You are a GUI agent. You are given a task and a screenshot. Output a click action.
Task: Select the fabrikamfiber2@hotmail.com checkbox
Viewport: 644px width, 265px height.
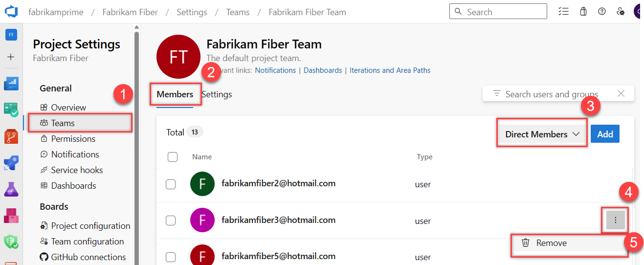171,184
